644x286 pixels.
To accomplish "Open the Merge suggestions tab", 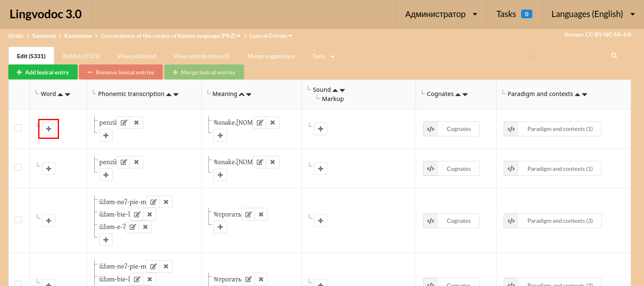I will [271, 56].
